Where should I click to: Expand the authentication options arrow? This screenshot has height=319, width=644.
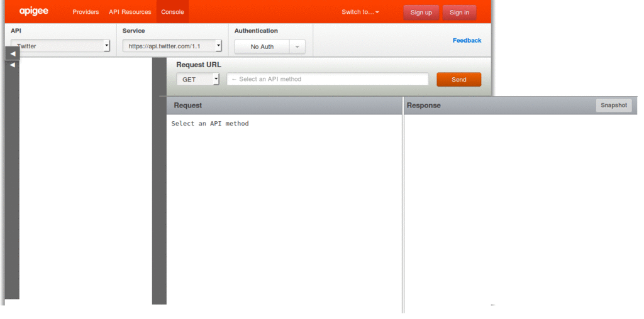pos(297,46)
